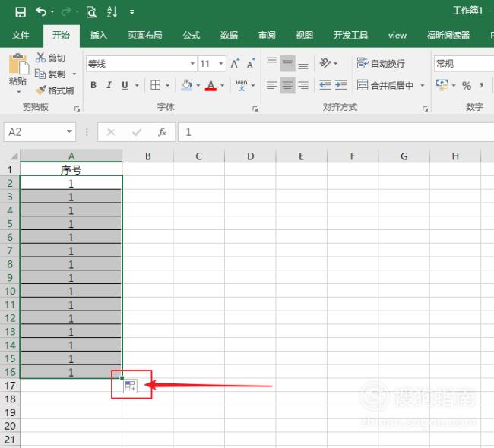Open the 公式 ribbon tab
494x448 pixels.
[x=192, y=35]
